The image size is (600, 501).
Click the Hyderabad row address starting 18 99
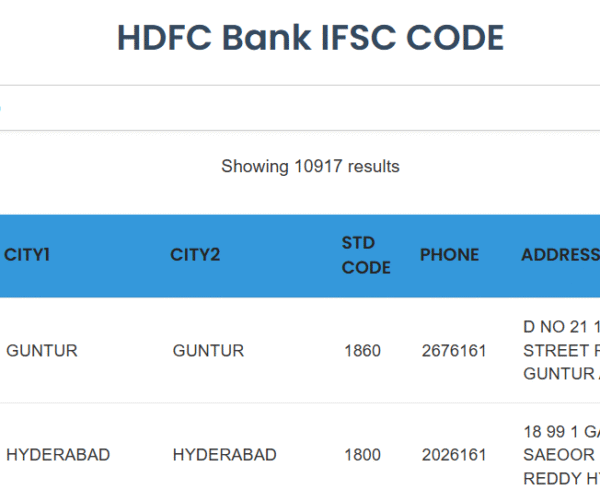[561, 454]
